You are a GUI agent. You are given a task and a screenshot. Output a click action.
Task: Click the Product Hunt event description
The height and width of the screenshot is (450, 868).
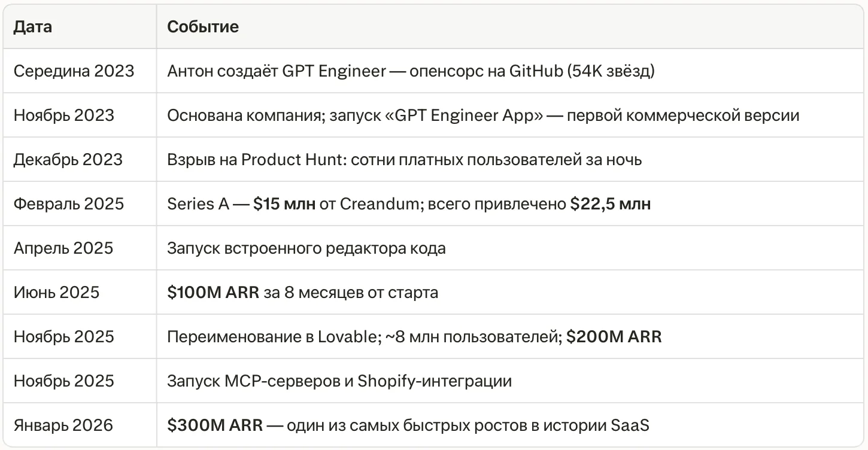click(x=404, y=160)
